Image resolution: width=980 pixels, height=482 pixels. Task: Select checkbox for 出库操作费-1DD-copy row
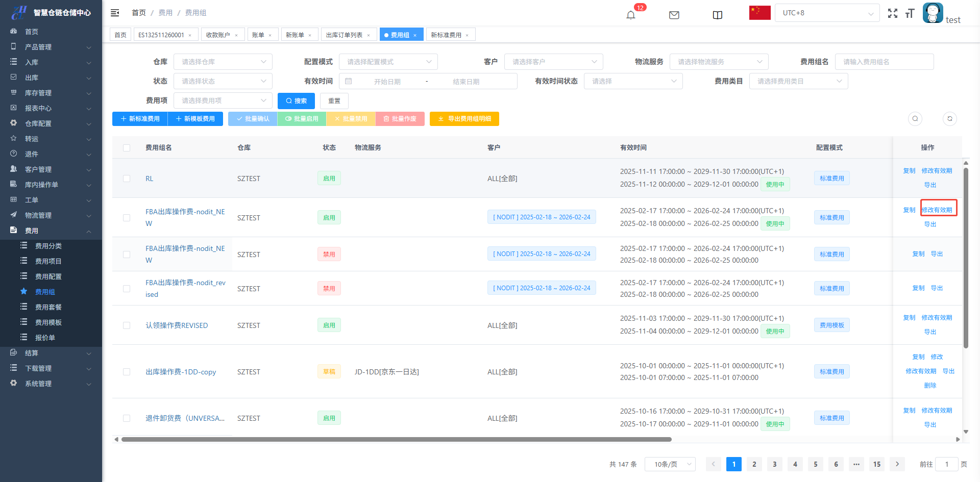point(127,372)
